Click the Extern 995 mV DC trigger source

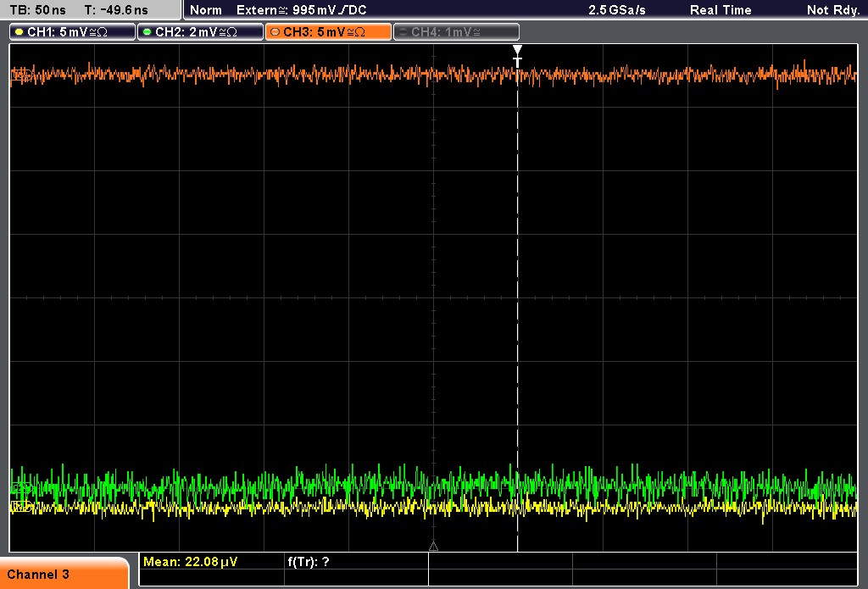point(302,10)
